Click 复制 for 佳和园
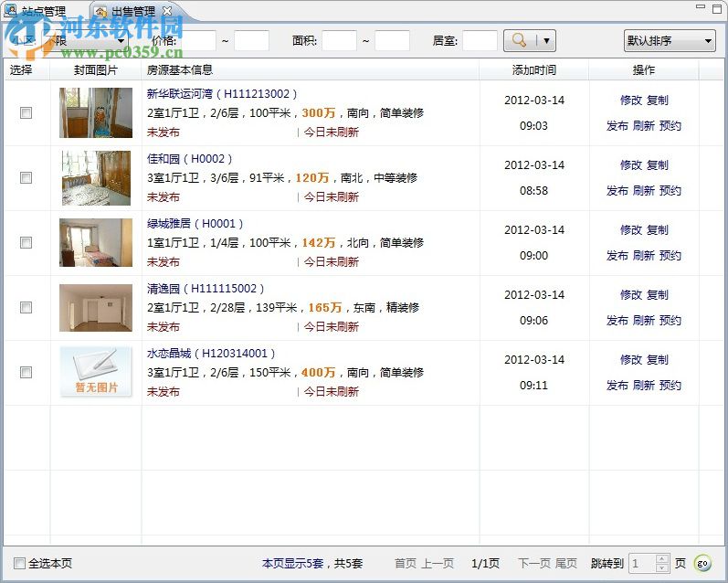The image size is (728, 583). click(658, 165)
